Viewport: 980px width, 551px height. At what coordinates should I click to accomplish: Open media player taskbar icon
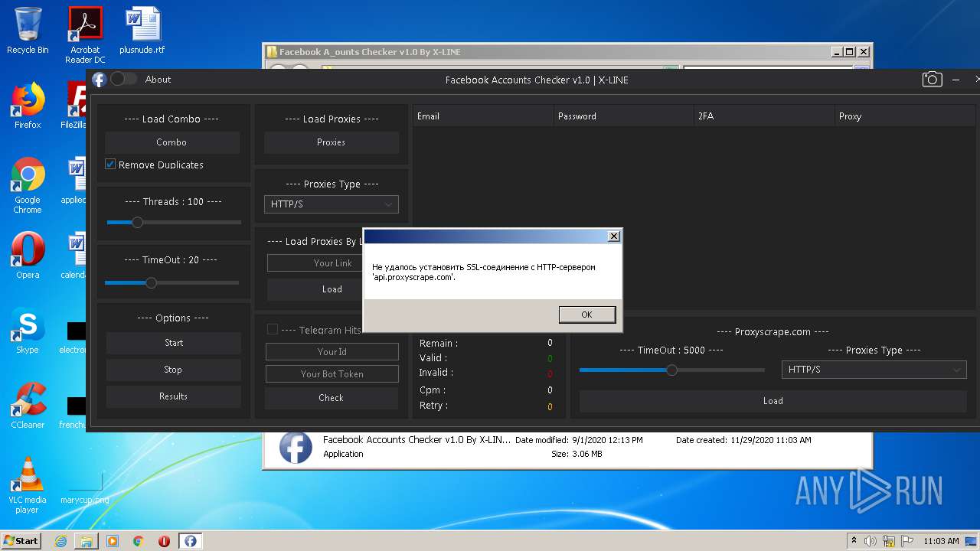pyautogui.click(x=113, y=541)
